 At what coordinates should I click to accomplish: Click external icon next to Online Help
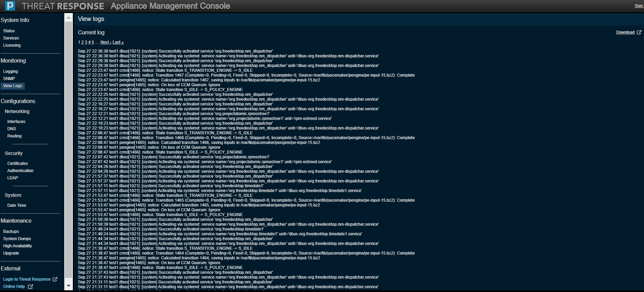(30, 287)
